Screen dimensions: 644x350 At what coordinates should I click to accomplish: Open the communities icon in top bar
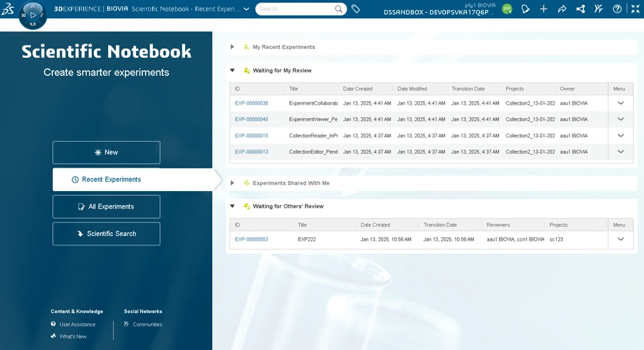pyautogui.click(x=598, y=9)
